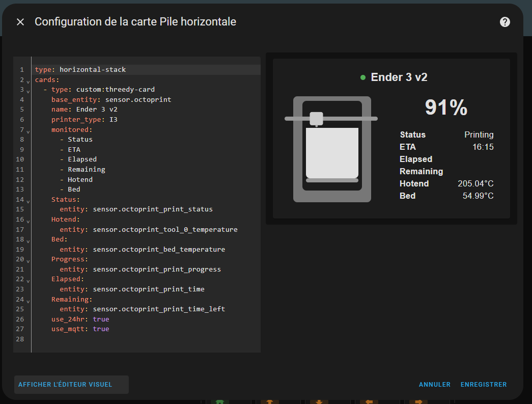532x404 pixels.
Task: Click the green status dot beside Ender 3 v2
Action: [x=362, y=77]
